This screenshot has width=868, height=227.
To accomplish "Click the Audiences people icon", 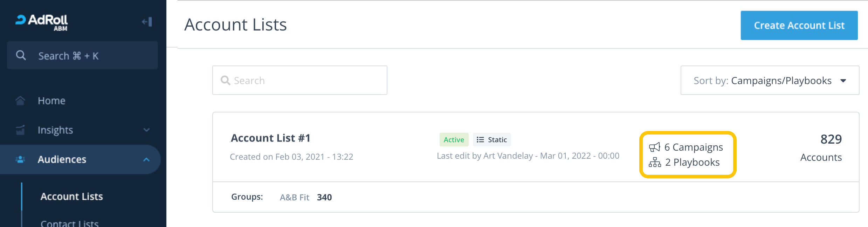I will coord(20,159).
